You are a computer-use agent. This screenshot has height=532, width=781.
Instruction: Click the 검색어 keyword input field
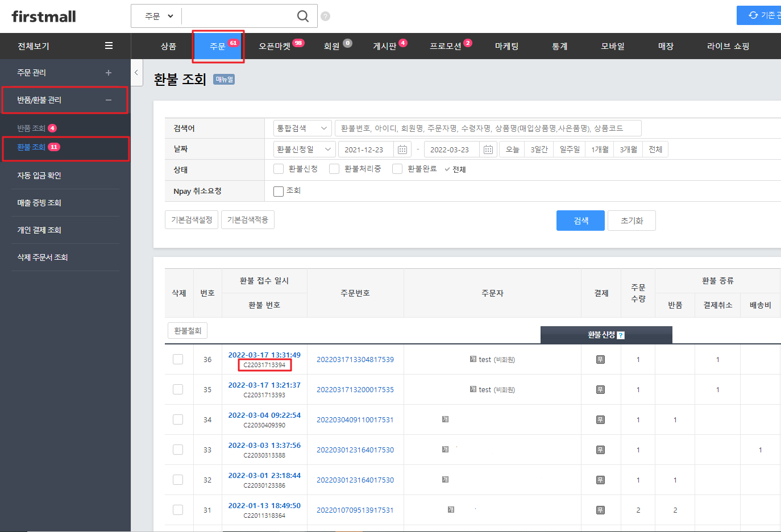point(488,128)
